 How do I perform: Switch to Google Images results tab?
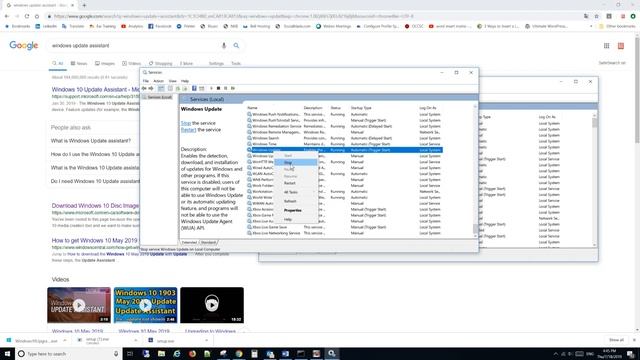105,64
